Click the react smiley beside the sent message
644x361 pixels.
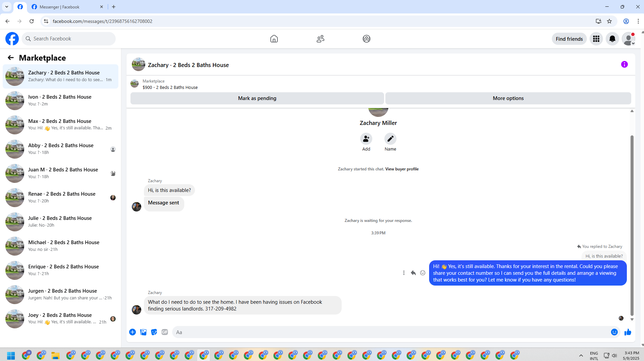[423, 273]
